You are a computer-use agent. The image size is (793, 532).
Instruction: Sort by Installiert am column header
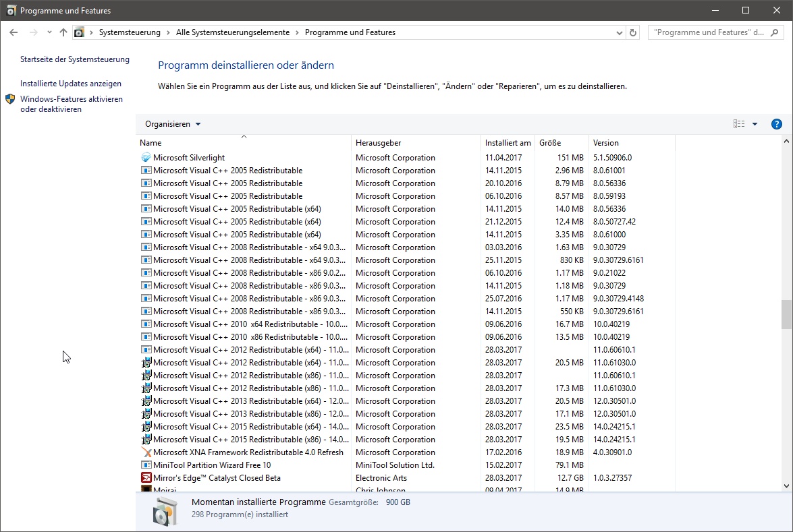coord(508,143)
